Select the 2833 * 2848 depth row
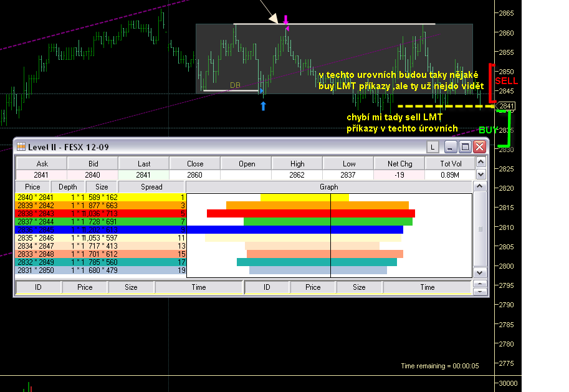 pos(100,254)
